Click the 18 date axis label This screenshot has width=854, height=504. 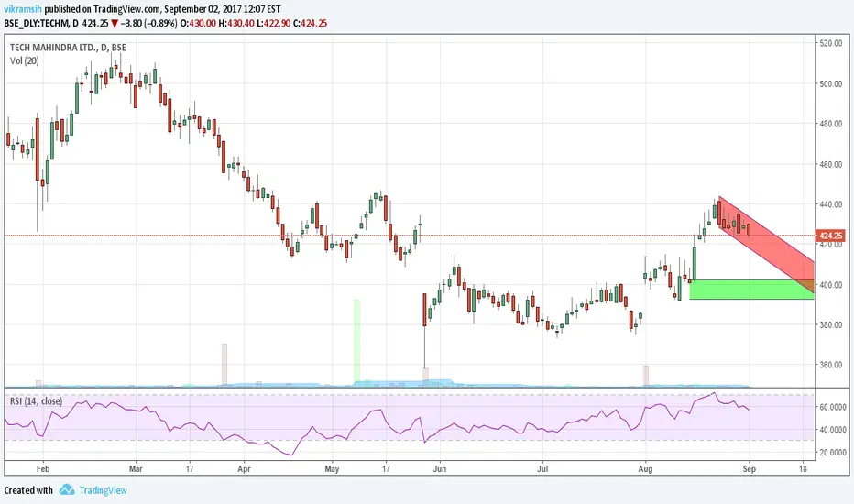(x=803, y=468)
